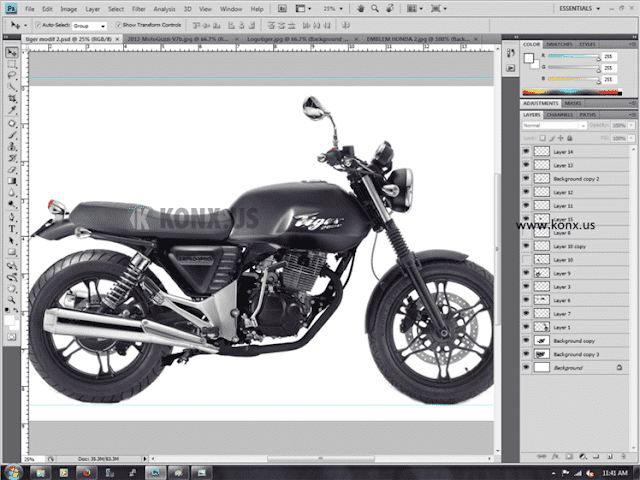Expand the Essentials workspace dropdown

pos(580,9)
